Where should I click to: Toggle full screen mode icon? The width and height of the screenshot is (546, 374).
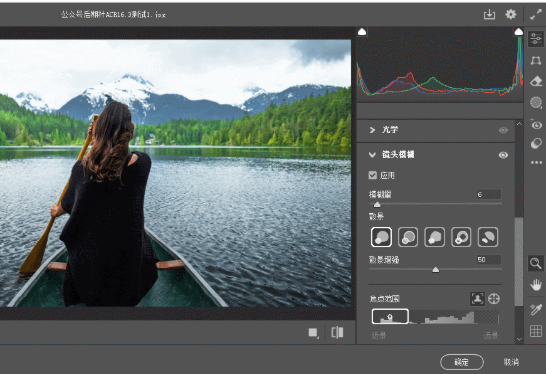click(x=536, y=14)
